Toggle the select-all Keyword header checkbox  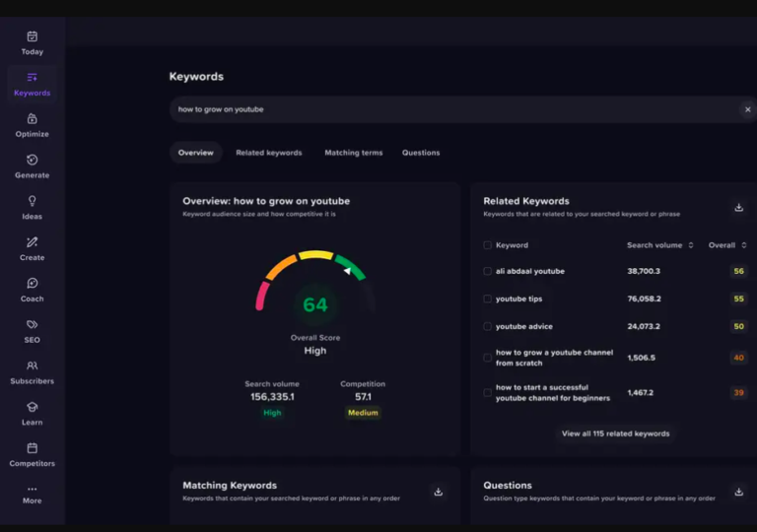tap(487, 245)
